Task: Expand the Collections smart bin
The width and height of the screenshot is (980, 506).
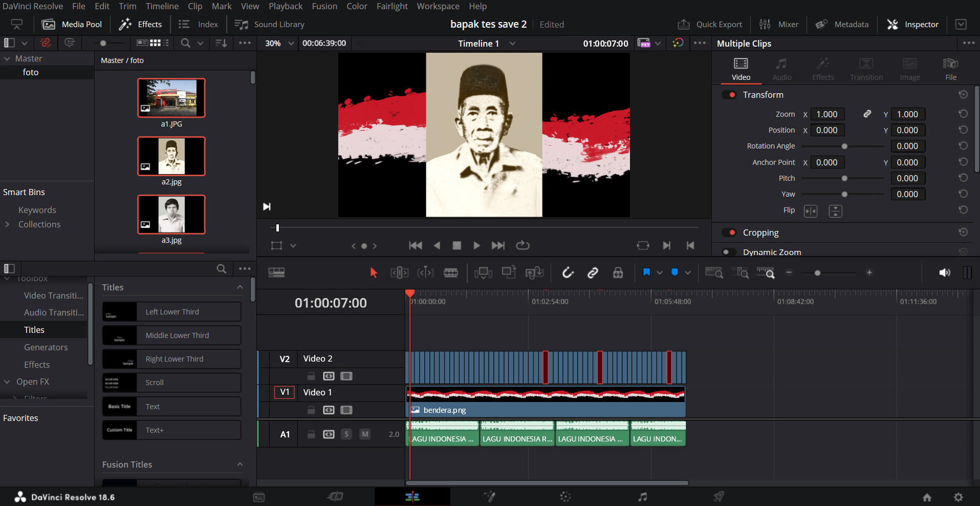Action: pos(7,224)
